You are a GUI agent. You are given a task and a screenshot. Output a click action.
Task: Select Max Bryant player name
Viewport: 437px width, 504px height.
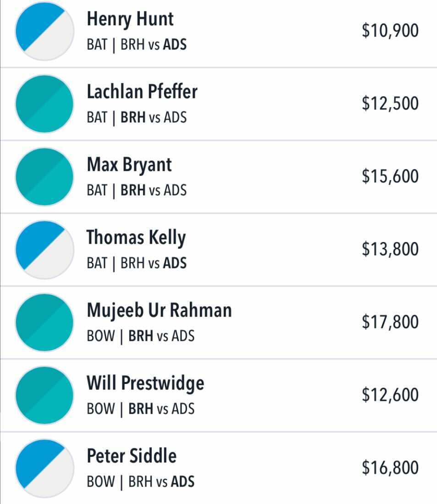[x=129, y=165]
